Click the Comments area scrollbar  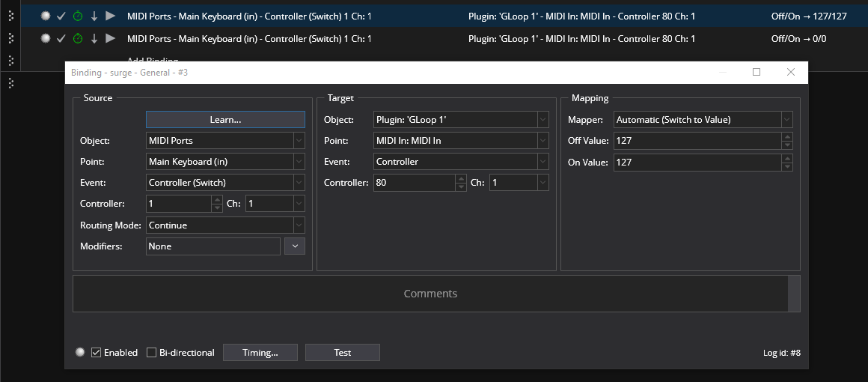point(794,293)
